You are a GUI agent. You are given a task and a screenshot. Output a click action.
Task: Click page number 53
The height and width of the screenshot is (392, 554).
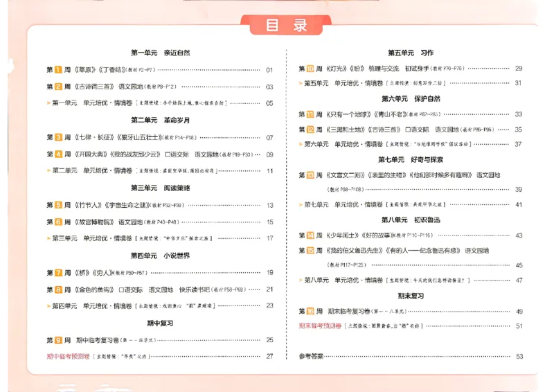(x=519, y=356)
